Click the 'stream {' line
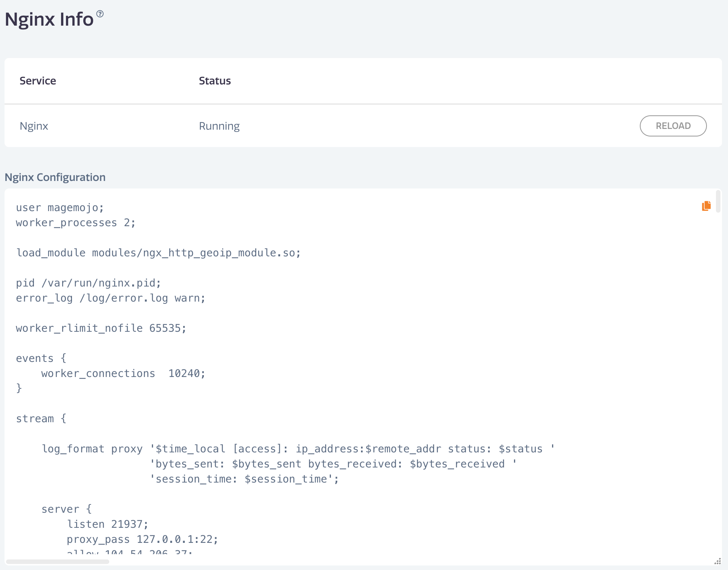This screenshot has height=570, width=728. click(41, 419)
